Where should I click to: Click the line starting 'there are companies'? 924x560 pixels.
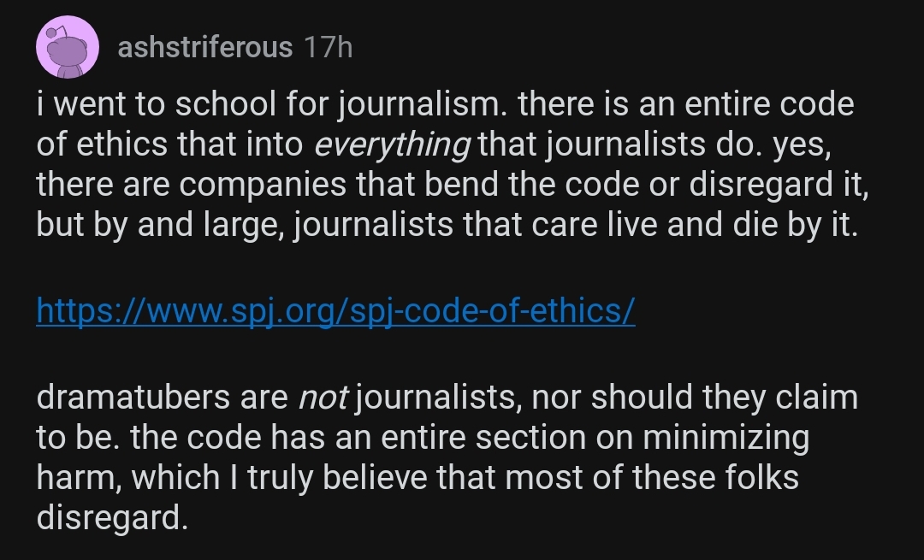pos(452,185)
